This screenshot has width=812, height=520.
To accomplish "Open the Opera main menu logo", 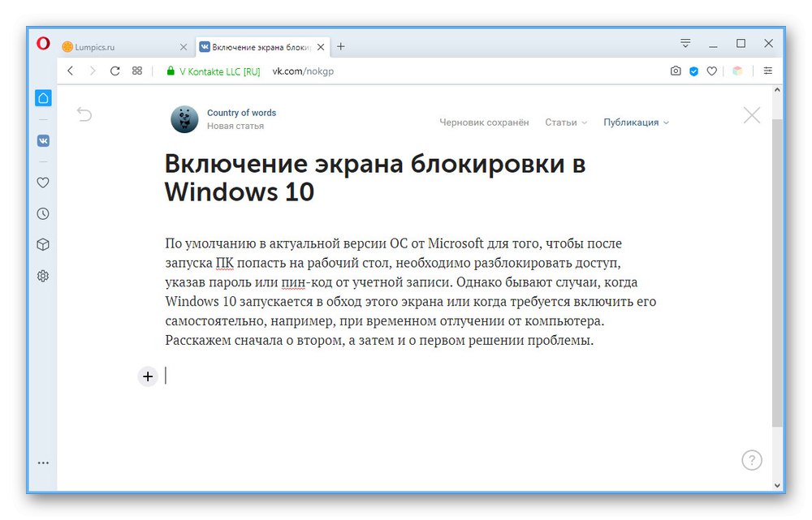I will pyautogui.click(x=43, y=44).
